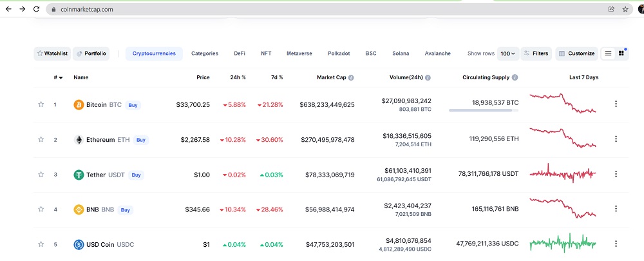Open Ethereum row more-options menu

(x=616, y=139)
